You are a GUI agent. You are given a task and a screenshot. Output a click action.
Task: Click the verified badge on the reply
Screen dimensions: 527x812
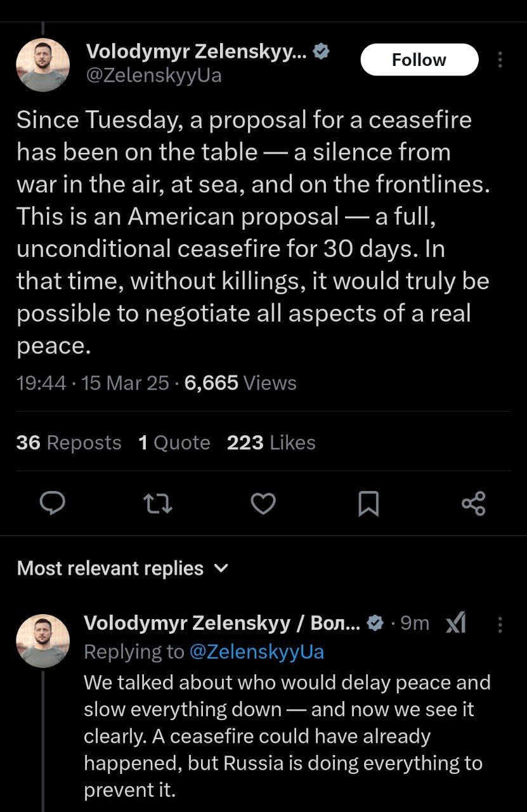(x=375, y=624)
